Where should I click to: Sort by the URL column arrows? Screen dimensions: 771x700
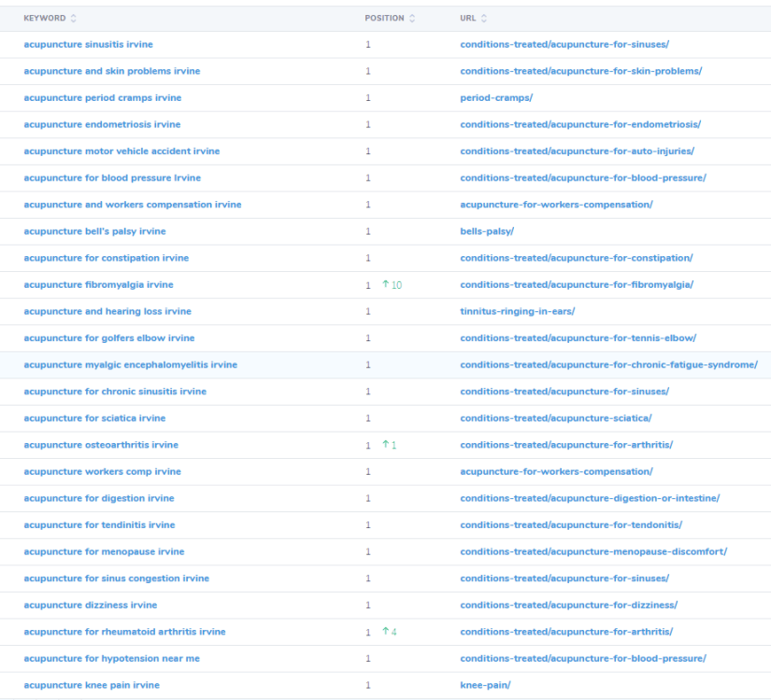click(x=484, y=18)
